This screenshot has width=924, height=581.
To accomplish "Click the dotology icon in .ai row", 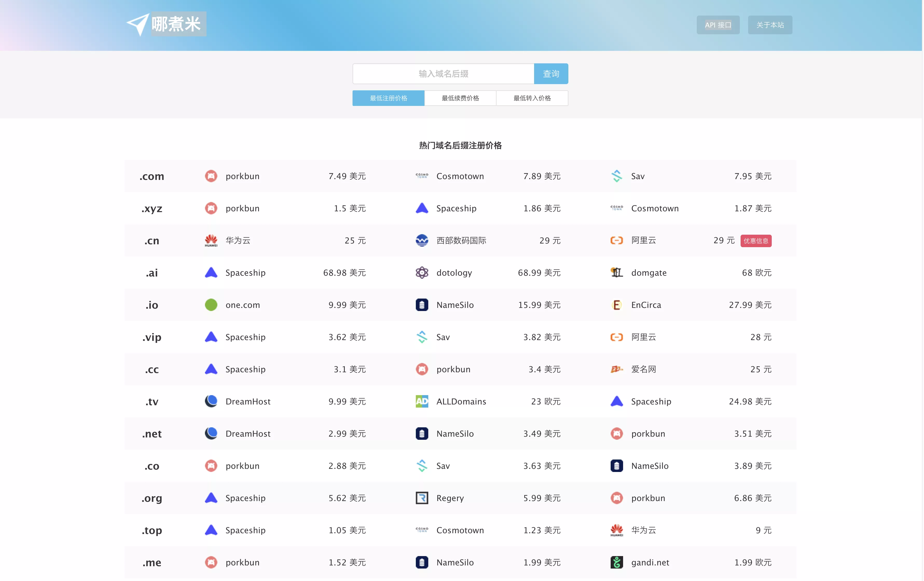I will point(422,273).
